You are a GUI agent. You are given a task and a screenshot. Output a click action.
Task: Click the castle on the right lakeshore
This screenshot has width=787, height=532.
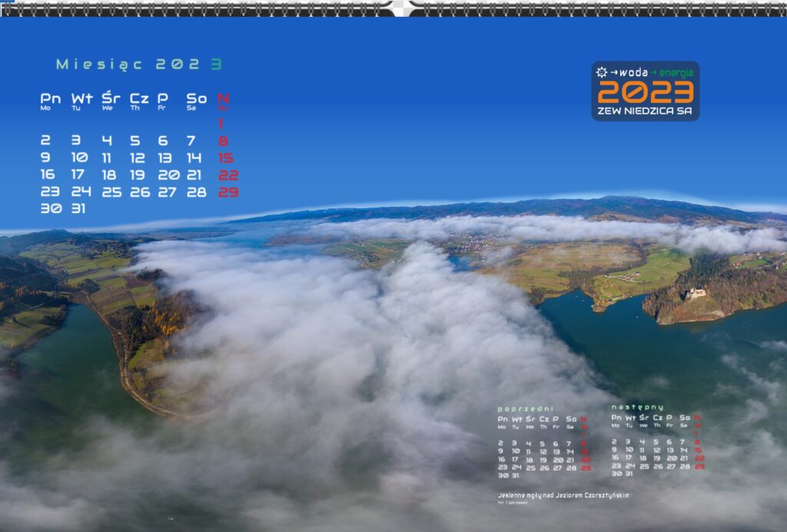696,293
